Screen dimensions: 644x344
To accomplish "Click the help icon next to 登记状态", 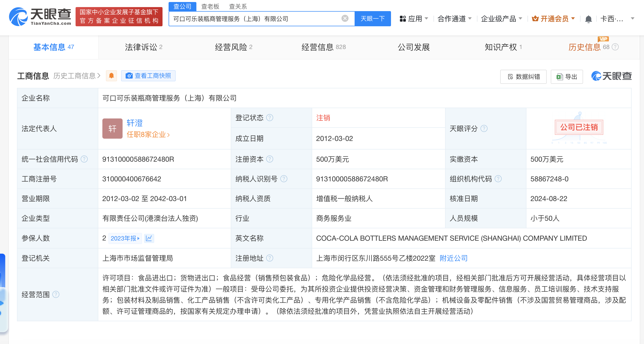I will point(270,117).
